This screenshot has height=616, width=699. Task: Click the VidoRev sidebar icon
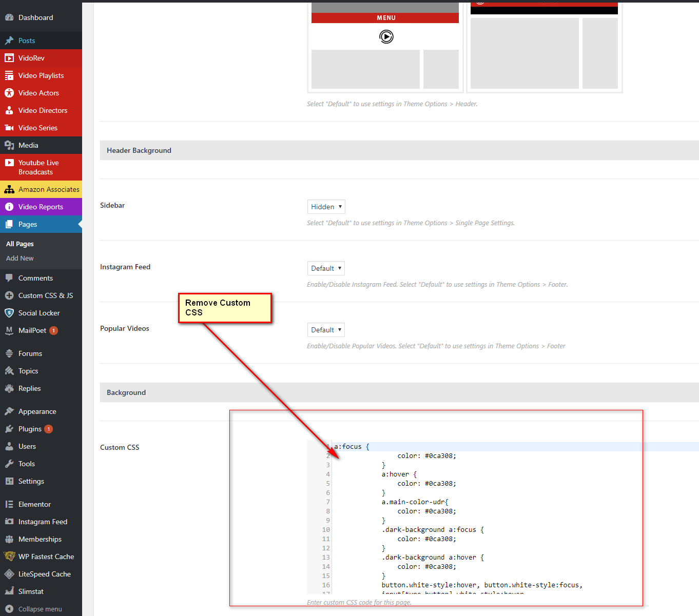tap(9, 58)
